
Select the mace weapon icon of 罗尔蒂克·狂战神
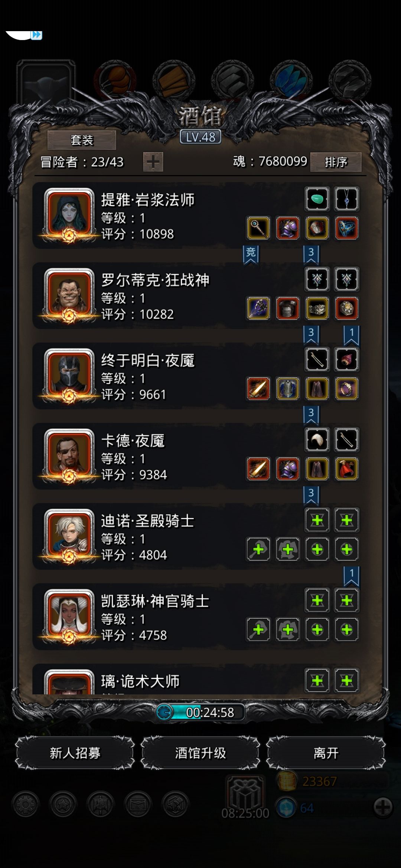pos(258,308)
